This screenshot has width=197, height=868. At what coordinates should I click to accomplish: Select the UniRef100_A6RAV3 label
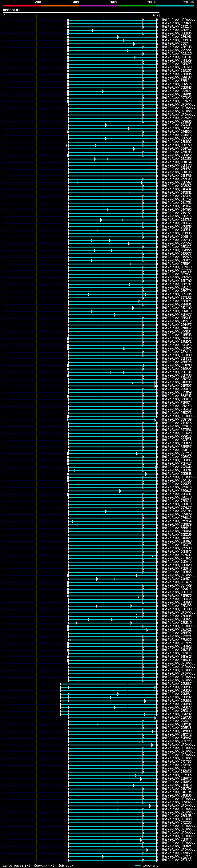coord(177,565)
